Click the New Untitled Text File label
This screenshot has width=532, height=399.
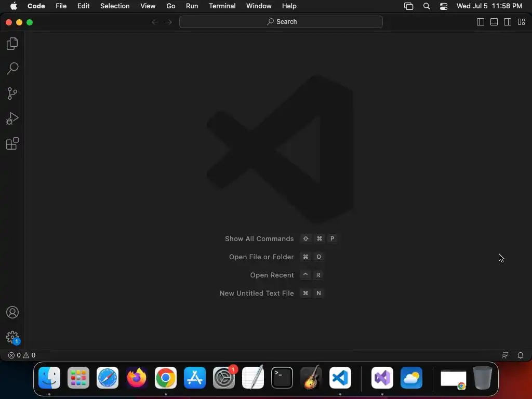(x=257, y=294)
